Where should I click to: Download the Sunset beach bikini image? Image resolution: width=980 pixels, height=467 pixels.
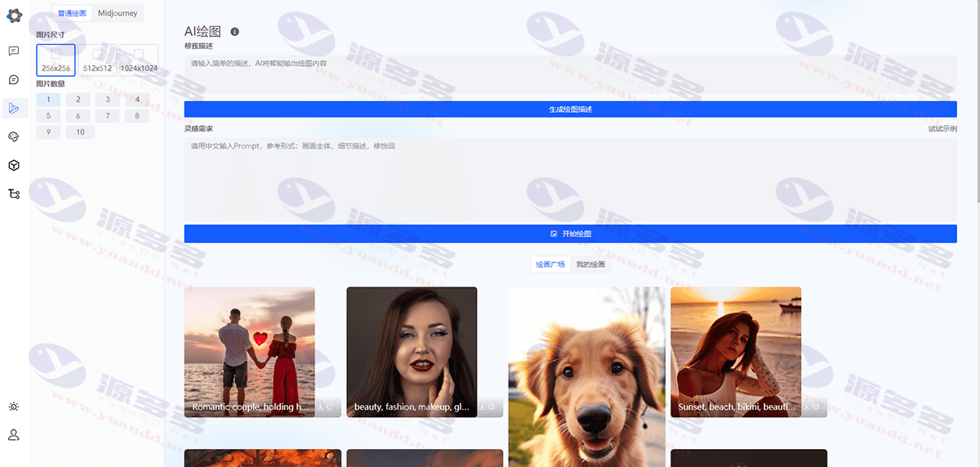click(806, 407)
